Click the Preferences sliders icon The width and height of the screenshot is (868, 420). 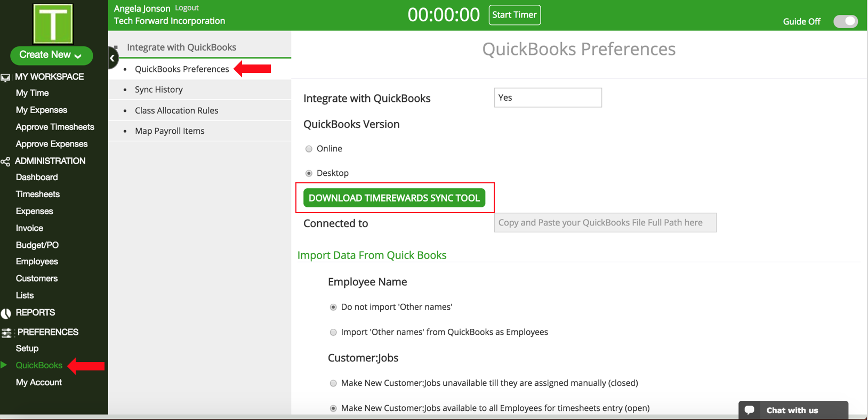tap(6, 333)
